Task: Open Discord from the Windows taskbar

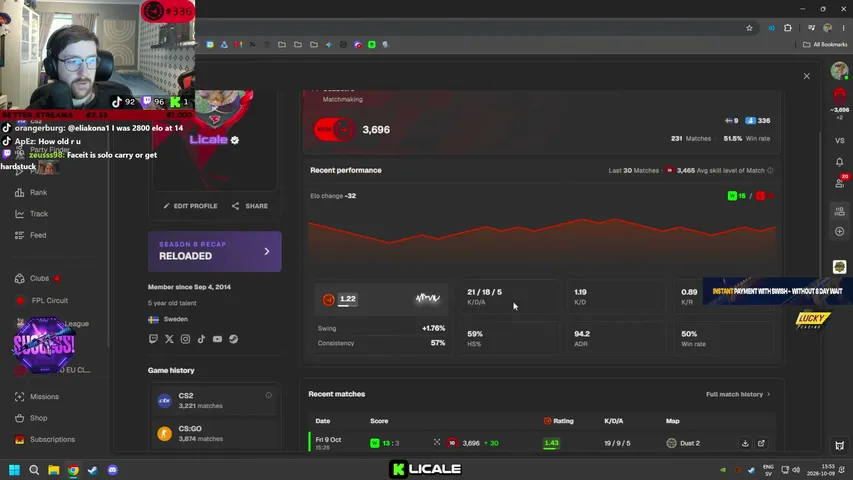Action: click(x=113, y=470)
